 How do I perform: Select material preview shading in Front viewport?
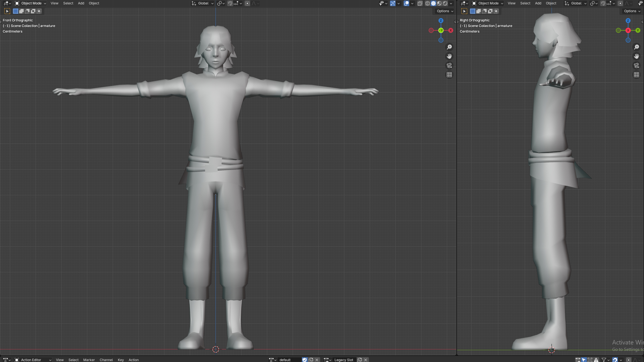coord(439,3)
